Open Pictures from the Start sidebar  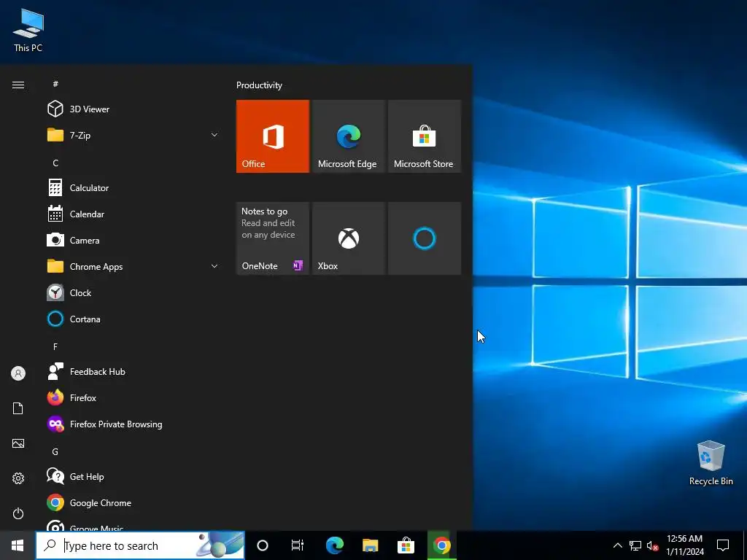[18, 443]
